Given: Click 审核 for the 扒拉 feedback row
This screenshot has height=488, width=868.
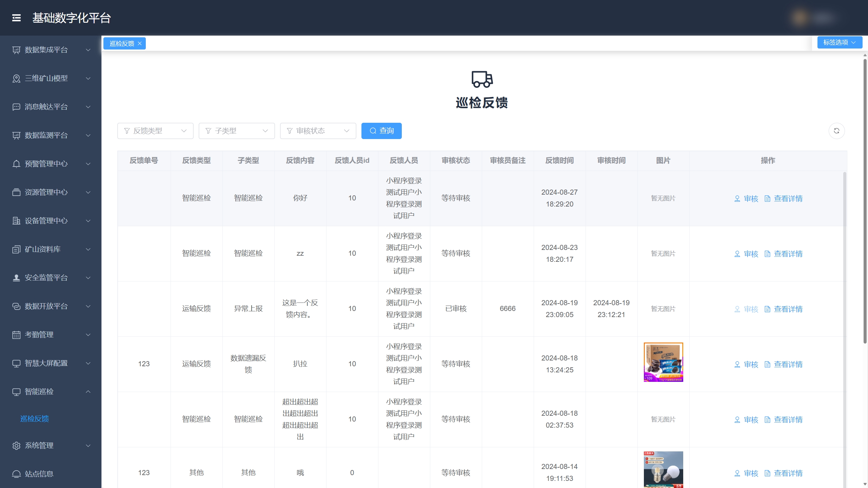Looking at the screenshot, I should [746, 365].
